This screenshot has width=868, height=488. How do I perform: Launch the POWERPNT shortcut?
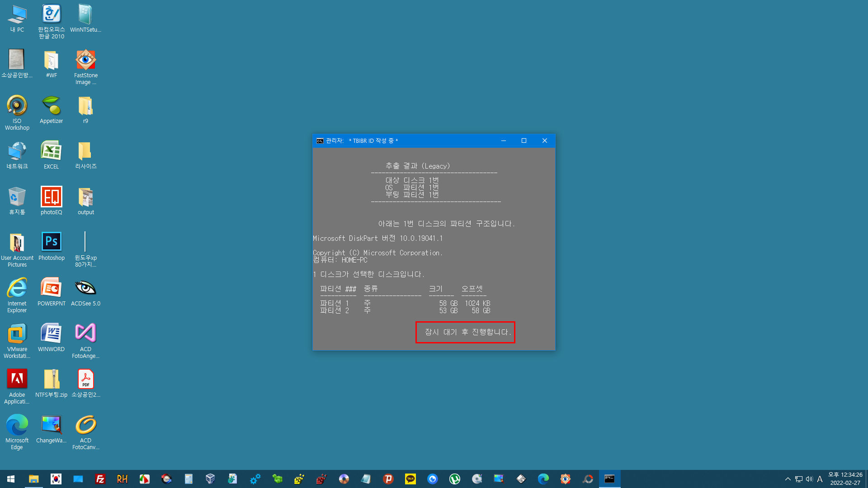[x=52, y=292]
